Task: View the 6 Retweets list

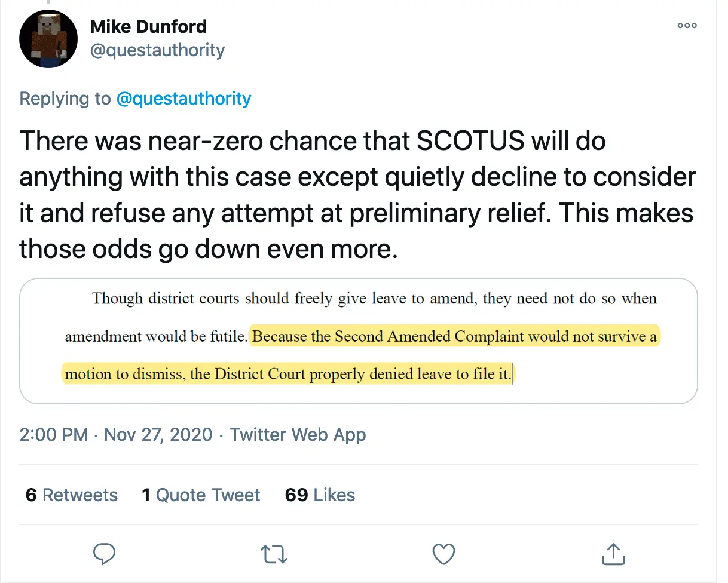Action: click(x=72, y=495)
